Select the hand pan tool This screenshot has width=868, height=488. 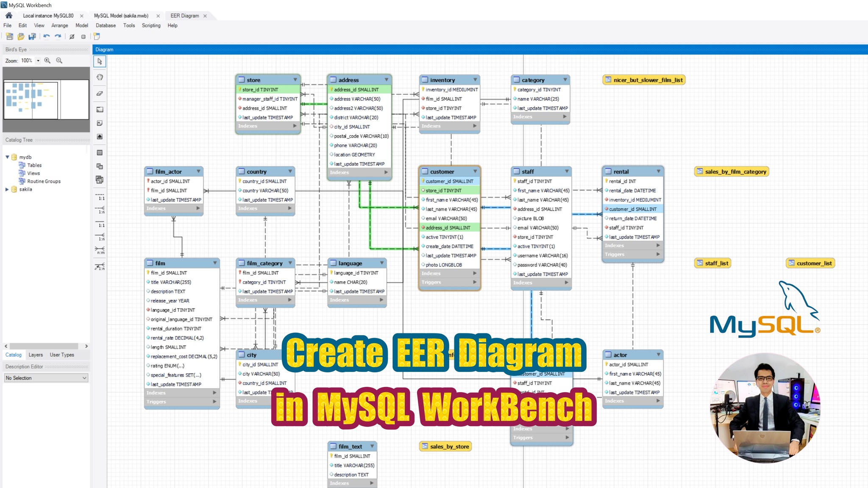click(100, 77)
